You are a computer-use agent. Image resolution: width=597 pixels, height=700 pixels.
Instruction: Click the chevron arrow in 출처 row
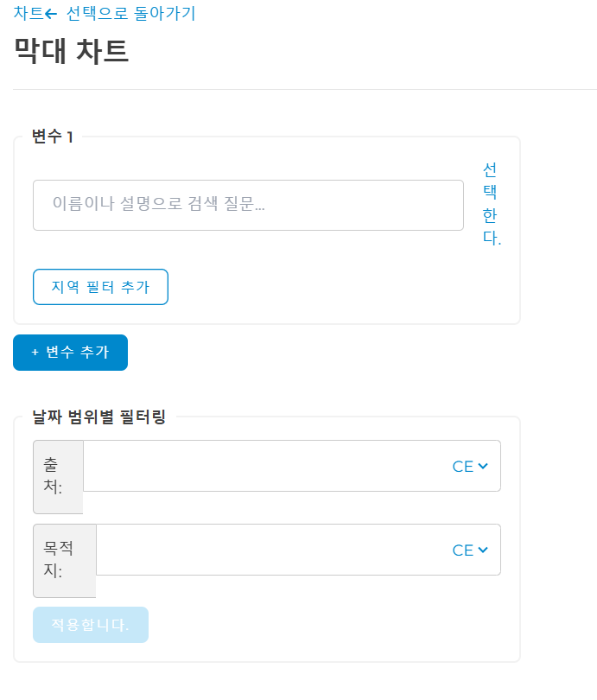coord(483,466)
